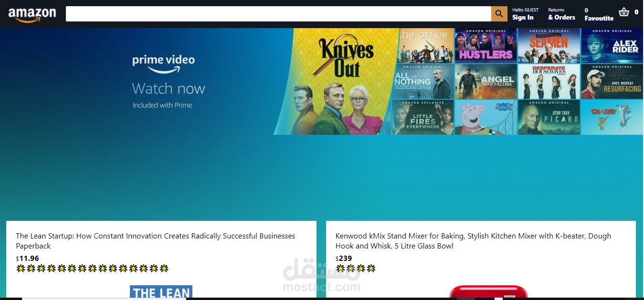Click the Kenwood mixer star rating
This screenshot has height=300, width=644.
(356, 269)
